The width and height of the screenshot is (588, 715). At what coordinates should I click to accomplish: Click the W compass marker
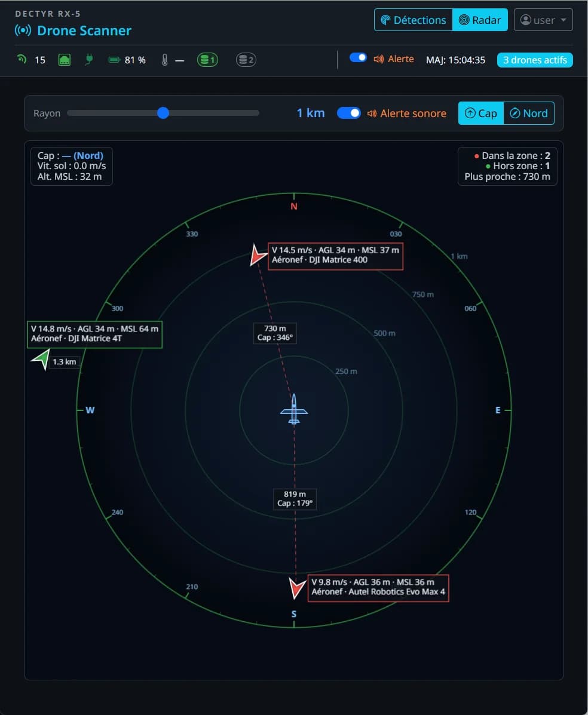[90, 410]
